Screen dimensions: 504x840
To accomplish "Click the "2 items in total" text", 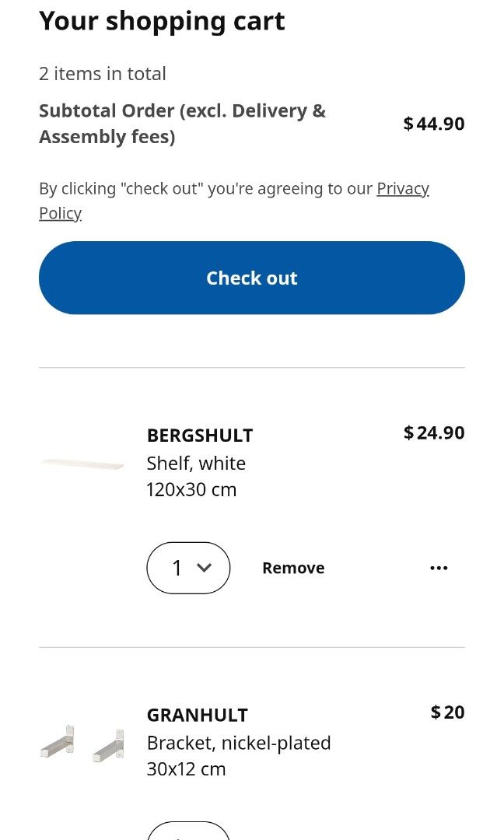I will (102, 73).
